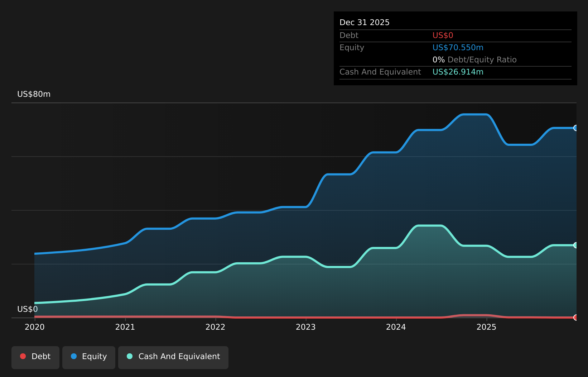Click the Debt value US$0 in tooltip

click(443, 35)
